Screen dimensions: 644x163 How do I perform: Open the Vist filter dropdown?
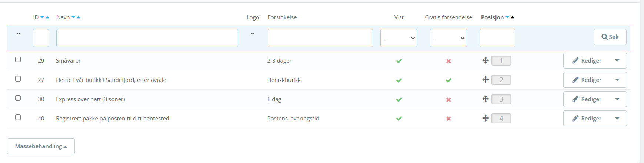point(399,38)
